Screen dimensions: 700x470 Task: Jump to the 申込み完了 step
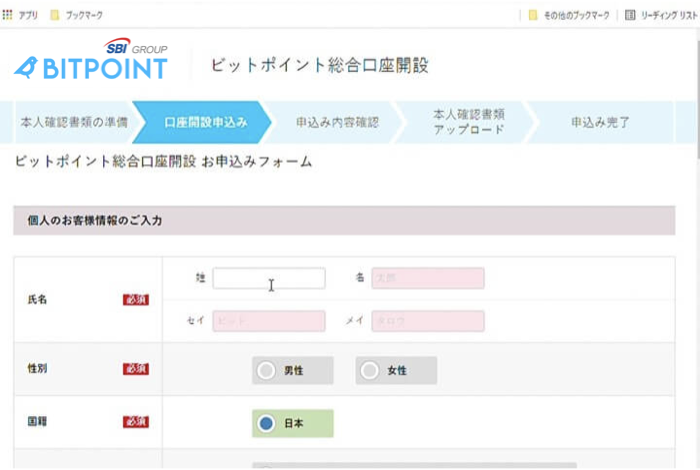pos(600,123)
